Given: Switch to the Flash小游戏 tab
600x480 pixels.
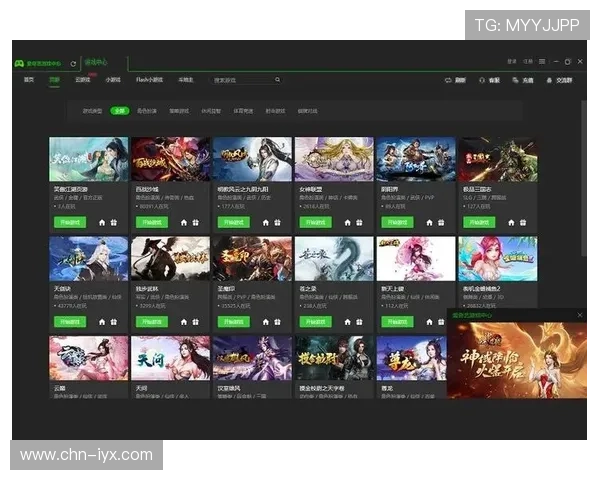Looking at the screenshot, I should coord(149,80).
